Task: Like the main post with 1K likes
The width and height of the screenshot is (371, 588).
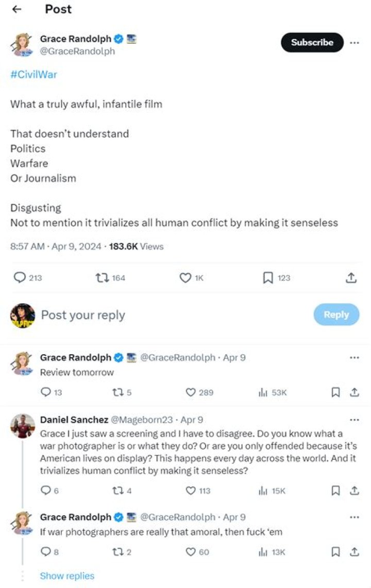Action: pos(185,278)
